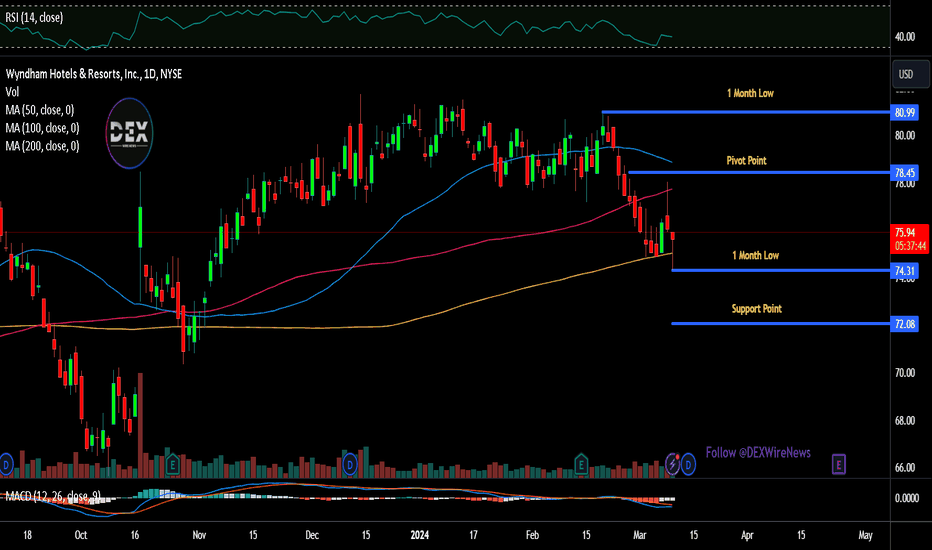
Task: Select the RSI (14, close) indicator legend
Action: (x=34, y=17)
